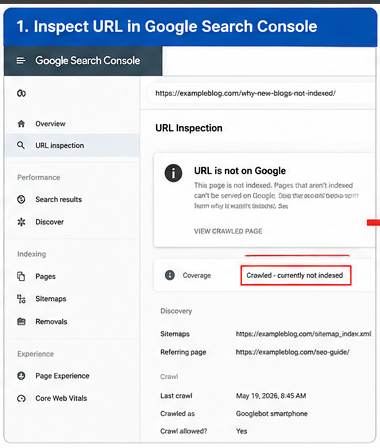Click the property selector icon in sidebar
Viewport: 380px width, 448px height.
21,93
